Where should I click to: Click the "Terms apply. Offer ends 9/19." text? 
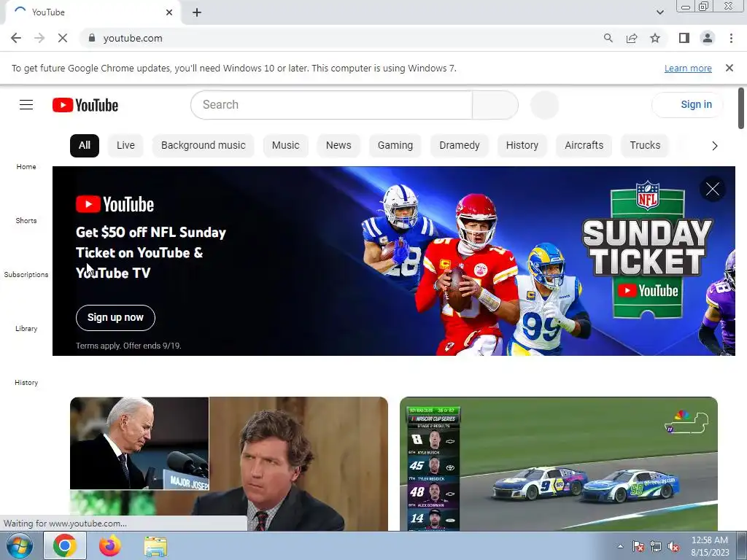click(128, 346)
